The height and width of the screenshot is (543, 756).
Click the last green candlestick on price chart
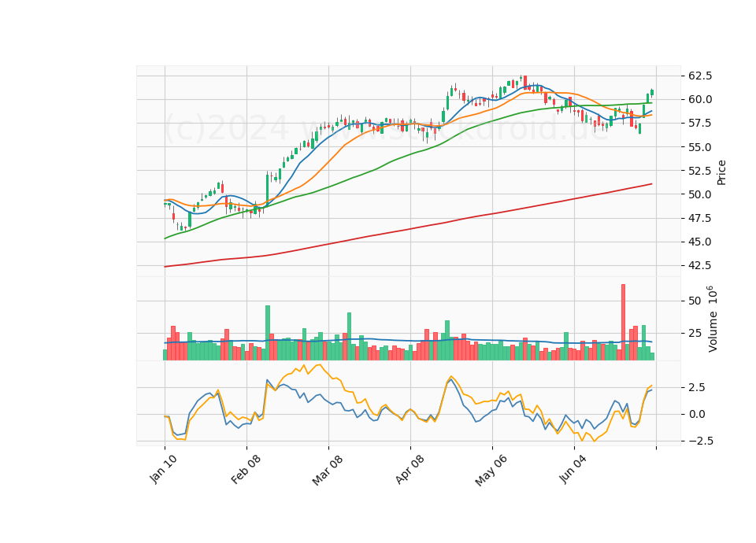tap(652, 92)
